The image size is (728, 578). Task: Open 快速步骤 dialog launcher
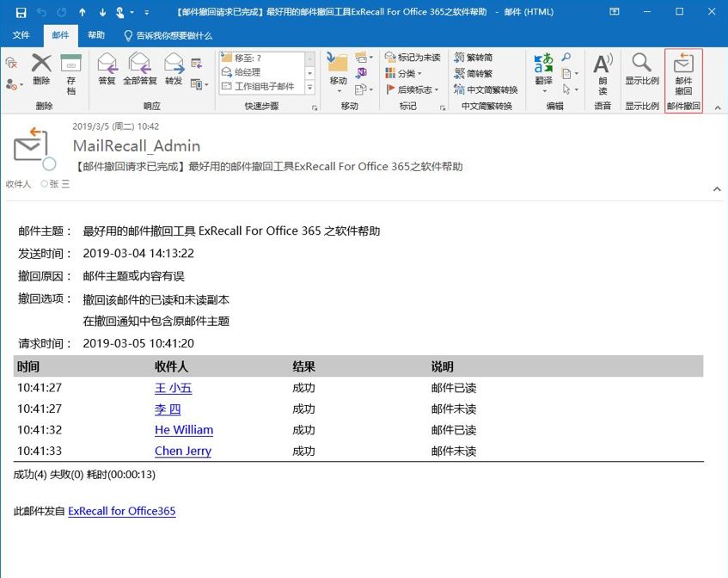(315, 108)
